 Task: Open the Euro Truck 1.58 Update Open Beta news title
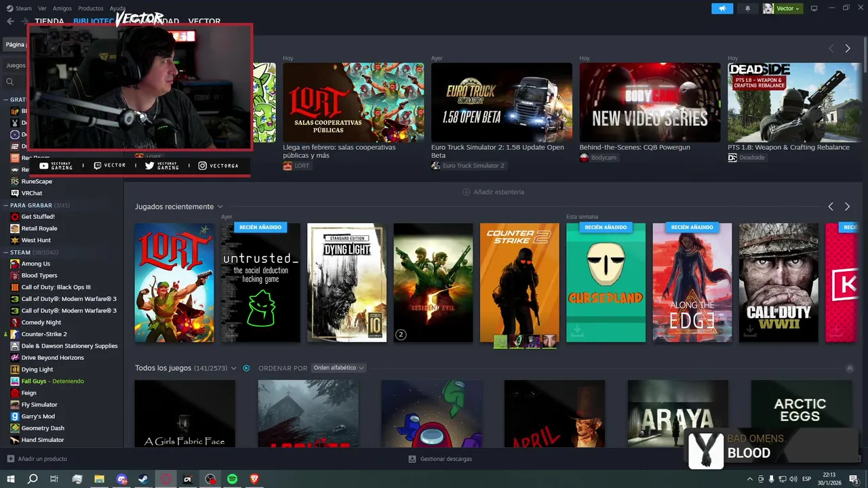click(x=498, y=151)
